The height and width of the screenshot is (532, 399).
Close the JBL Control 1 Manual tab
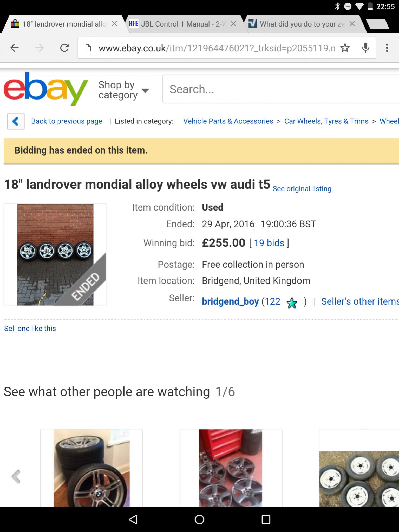click(233, 24)
